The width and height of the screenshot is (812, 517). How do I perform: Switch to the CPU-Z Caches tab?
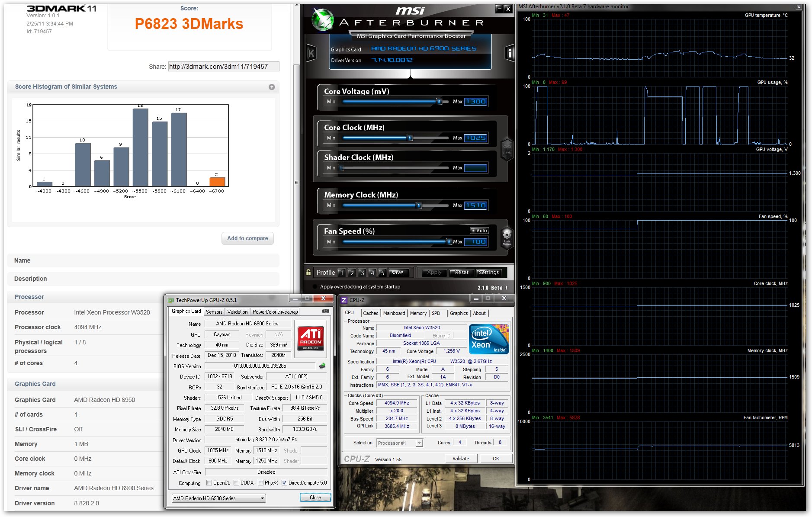click(371, 313)
